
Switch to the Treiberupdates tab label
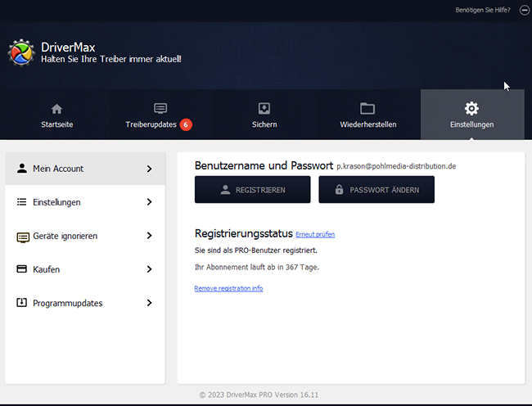point(151,124)
